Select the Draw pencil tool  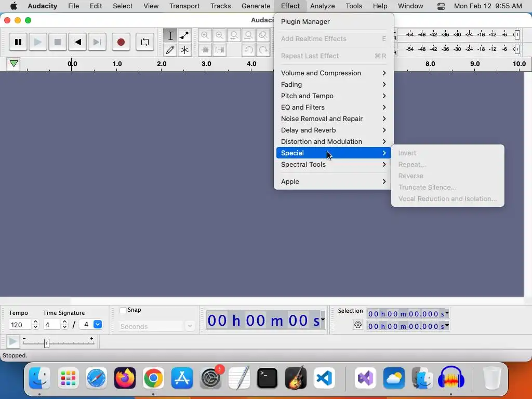coord(170,50)
